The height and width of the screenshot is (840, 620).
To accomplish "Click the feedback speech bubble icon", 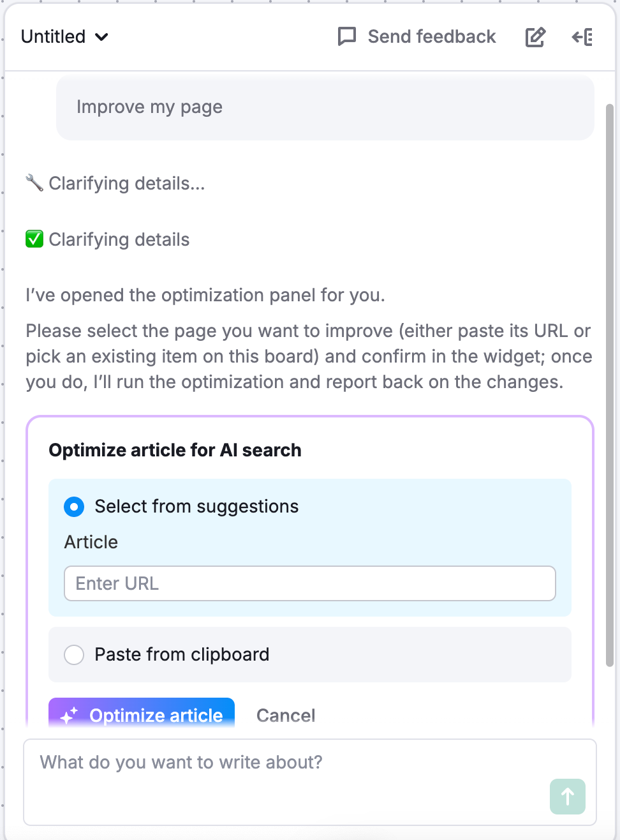I will coord(346,37).
